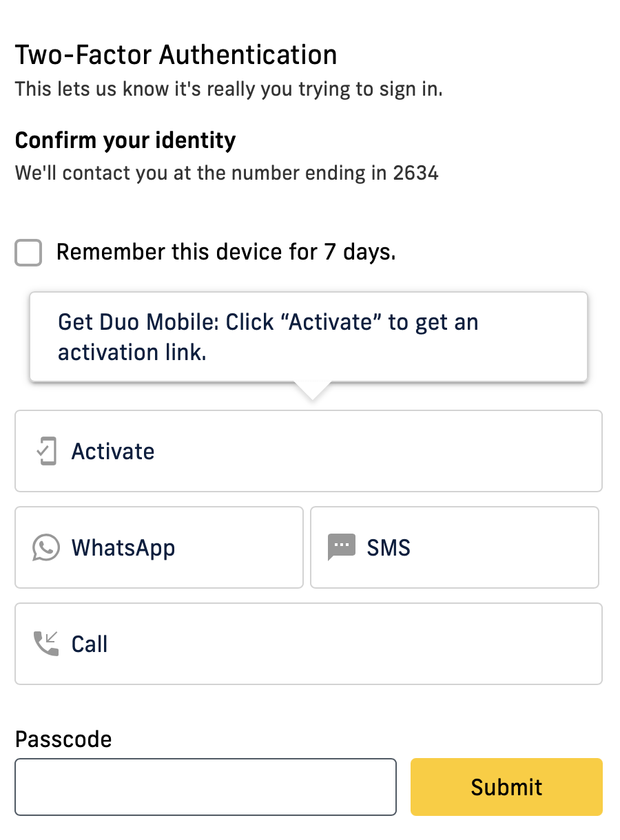The width and height of the screenshot is (620, 840).
Task: Choose the Activate option for Duo Mobile
Action: [309, 451]
